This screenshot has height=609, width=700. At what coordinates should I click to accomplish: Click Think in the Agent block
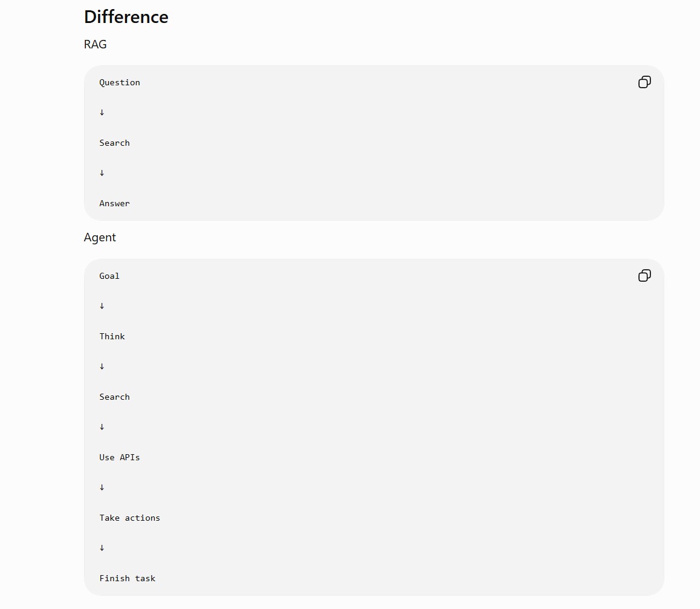[112, 337]
